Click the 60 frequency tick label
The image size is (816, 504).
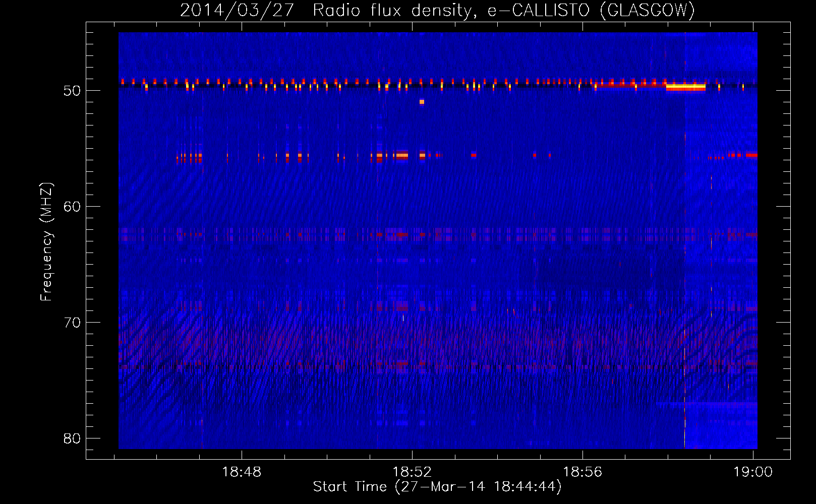(x=72, y=207)
